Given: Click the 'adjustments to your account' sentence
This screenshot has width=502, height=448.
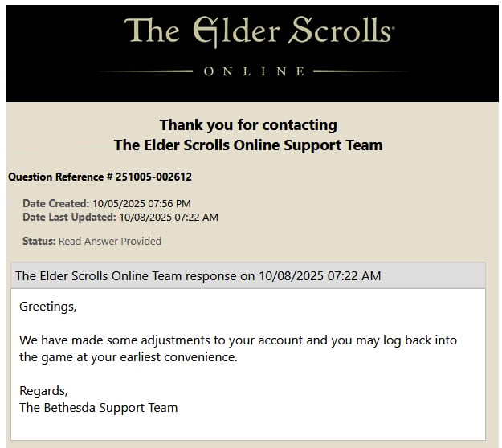Looking at the screenshot, I should [x=238, y=340].
